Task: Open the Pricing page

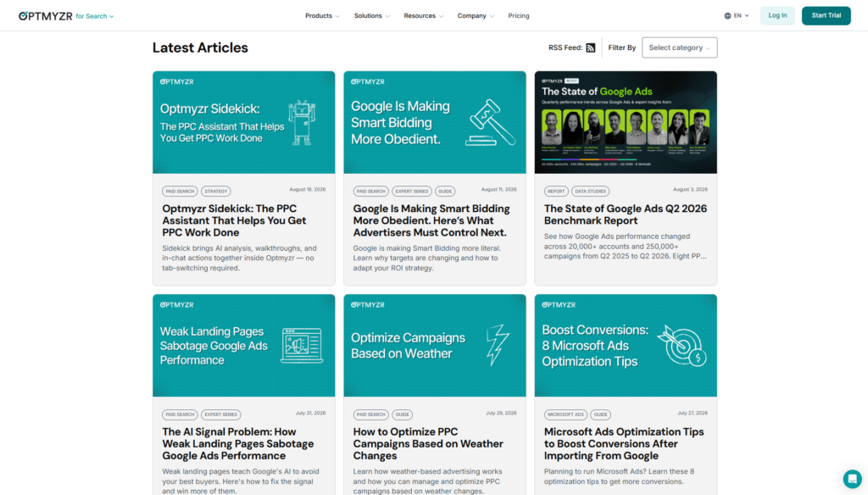Action: coord(519,16)
